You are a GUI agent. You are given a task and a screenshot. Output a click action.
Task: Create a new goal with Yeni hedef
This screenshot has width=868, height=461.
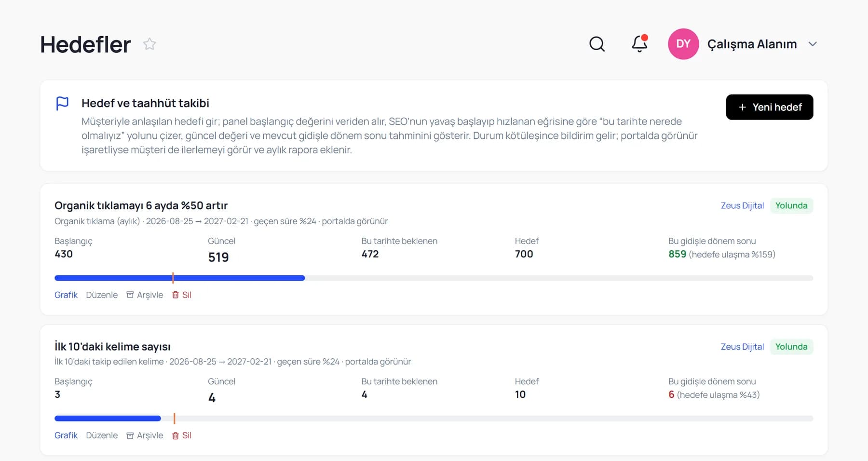click(x=770, y=107)
